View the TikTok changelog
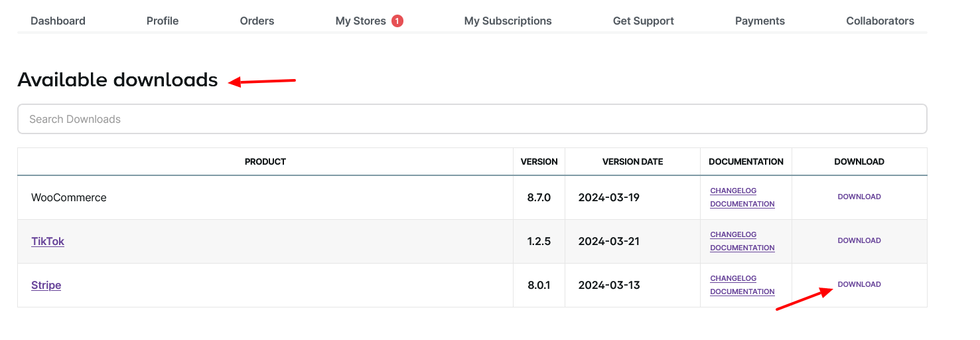980x340 pixels. (x=733, y=234)
